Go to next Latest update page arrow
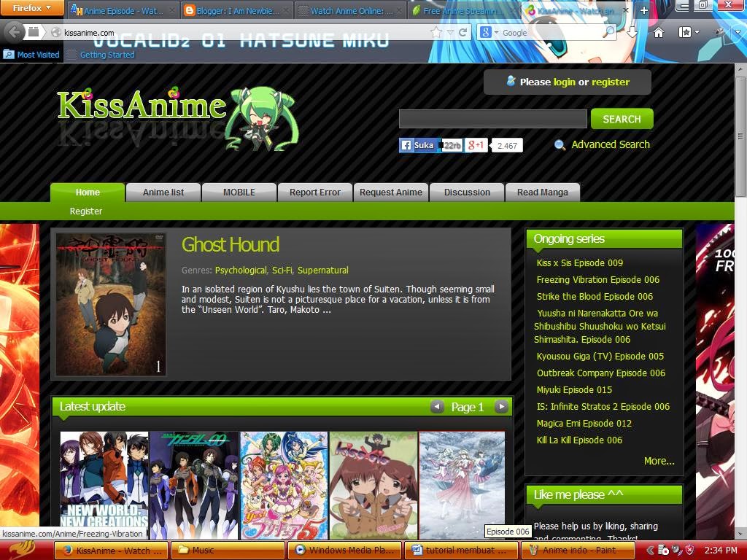 (500, 407)
